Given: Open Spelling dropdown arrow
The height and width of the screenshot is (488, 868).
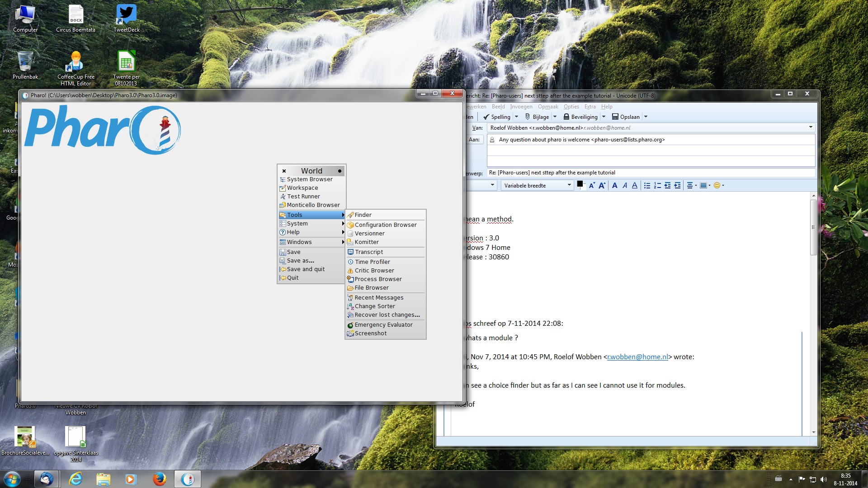Looking at the screenshot, I should tap(517, 117).
